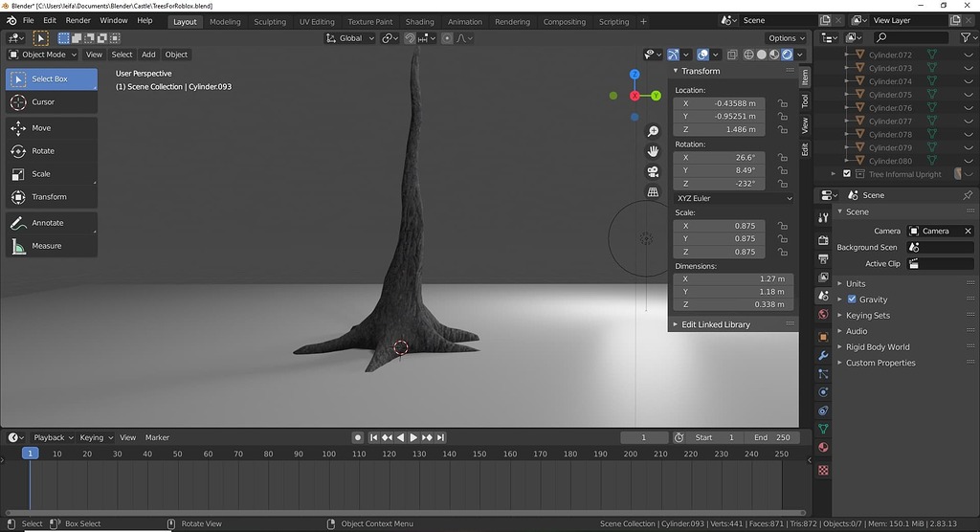This screenshot has width=980, height=532.
Task: Toggle lock on Rotation Z
Action: 783,184
